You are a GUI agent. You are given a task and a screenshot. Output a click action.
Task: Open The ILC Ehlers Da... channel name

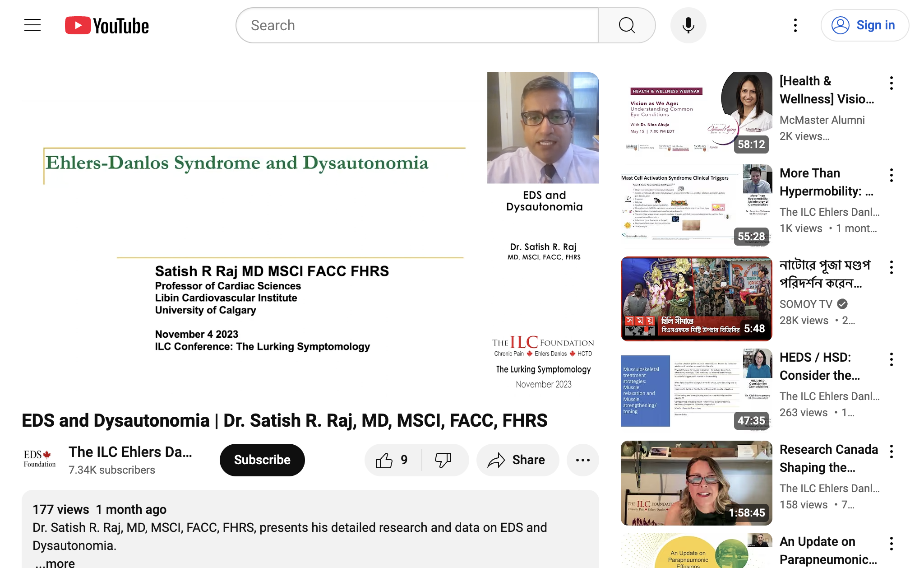(130, 452)
